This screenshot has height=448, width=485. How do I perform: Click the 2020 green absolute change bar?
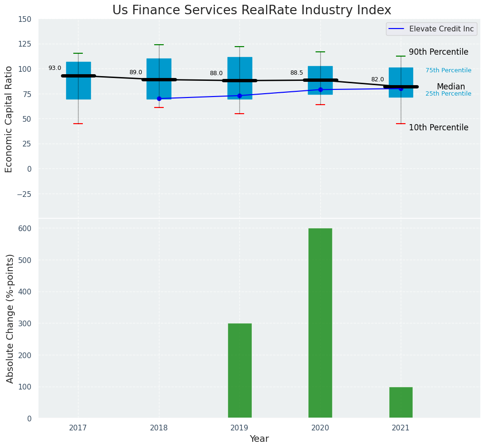320,323
